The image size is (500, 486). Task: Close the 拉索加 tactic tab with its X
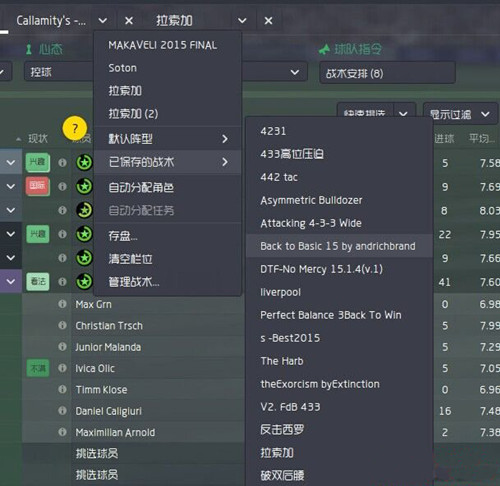coord(268,21)
